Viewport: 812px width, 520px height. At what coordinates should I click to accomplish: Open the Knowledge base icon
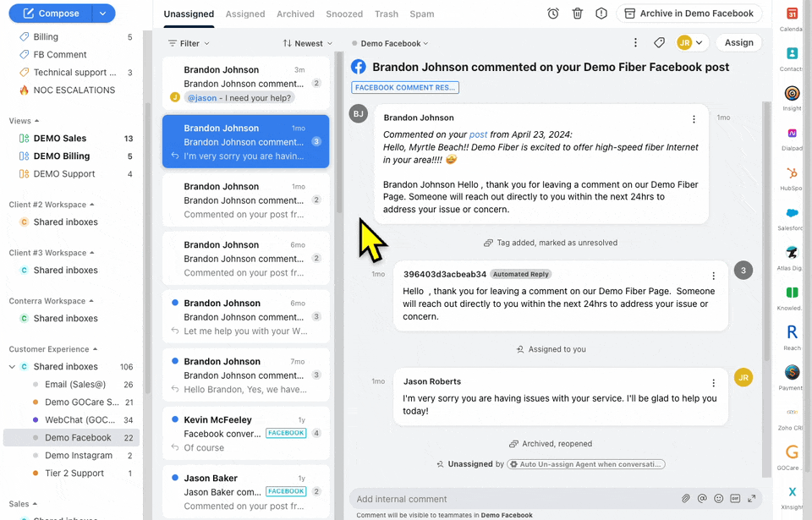792,293
